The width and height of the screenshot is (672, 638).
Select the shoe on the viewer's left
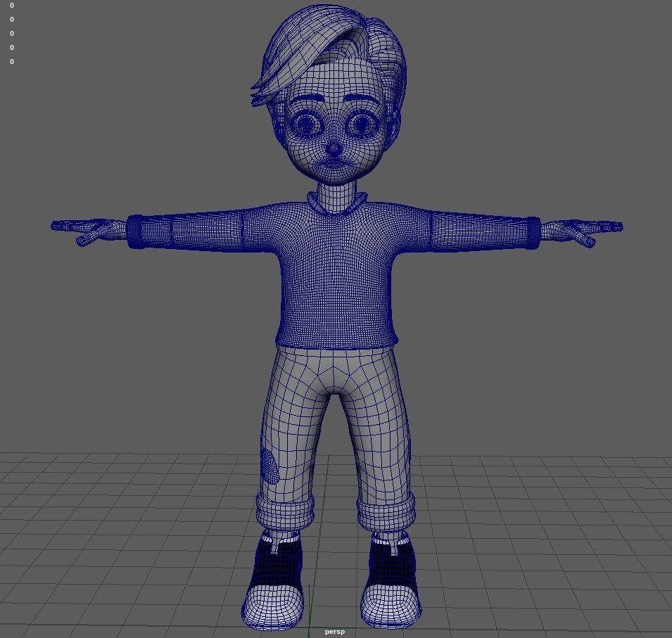click(x=274, y=582)
